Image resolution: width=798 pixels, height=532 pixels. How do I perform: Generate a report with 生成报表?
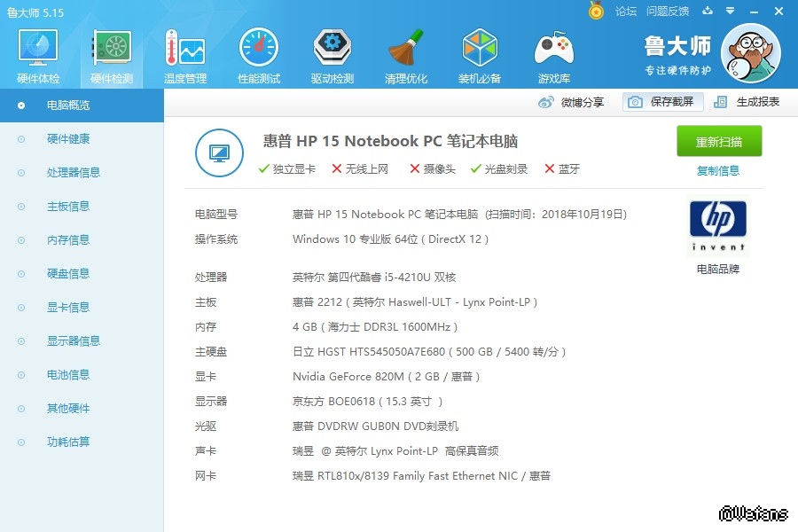(x=747, y=102)
